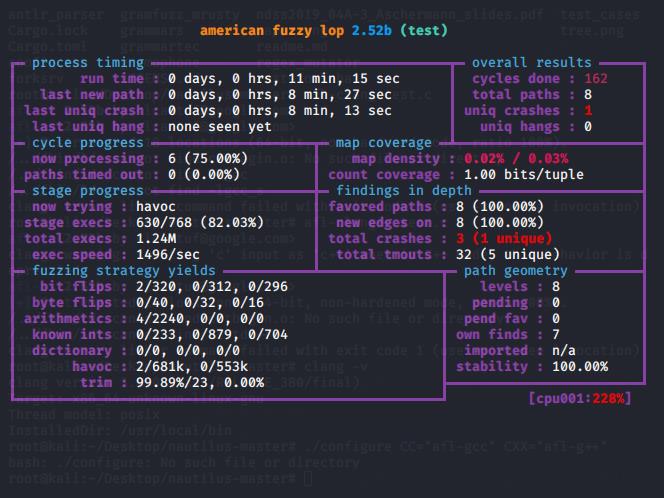Select the version number 2.52b

[372, 30]
